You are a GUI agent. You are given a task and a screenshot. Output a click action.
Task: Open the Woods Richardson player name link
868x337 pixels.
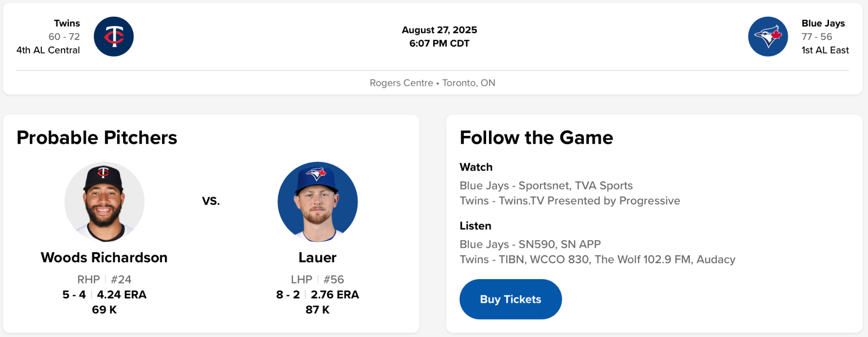[104, 257]
